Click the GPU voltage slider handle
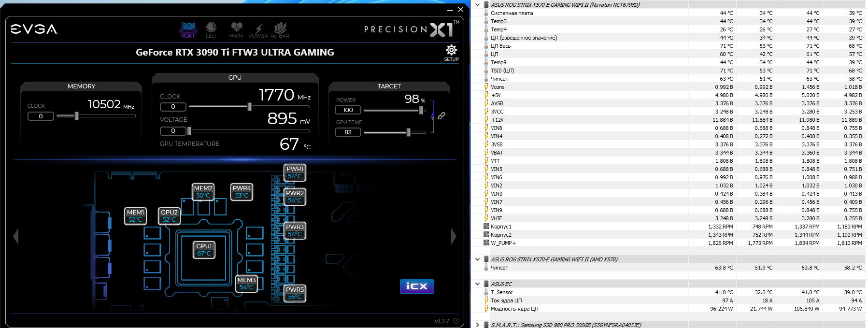 click(189, 131)
